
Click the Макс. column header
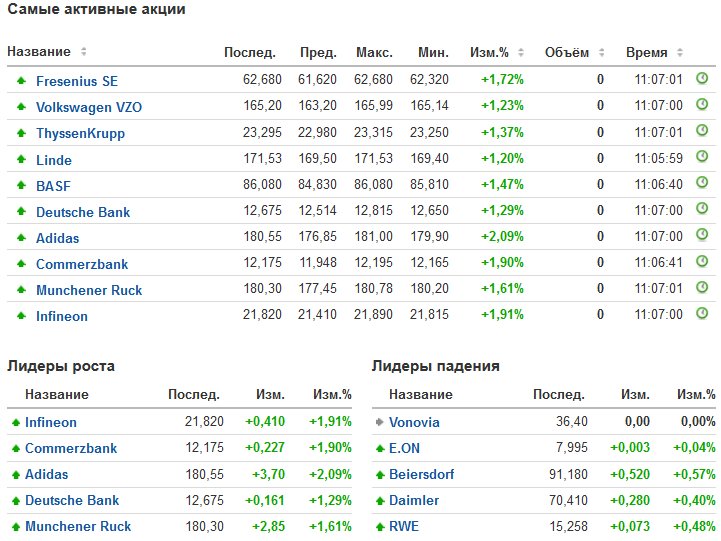pos(374,52)
